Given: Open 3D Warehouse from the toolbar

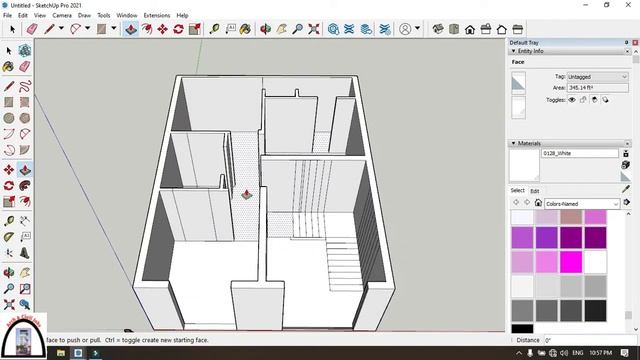Looking at the screenshot, I should pos(333,29).
